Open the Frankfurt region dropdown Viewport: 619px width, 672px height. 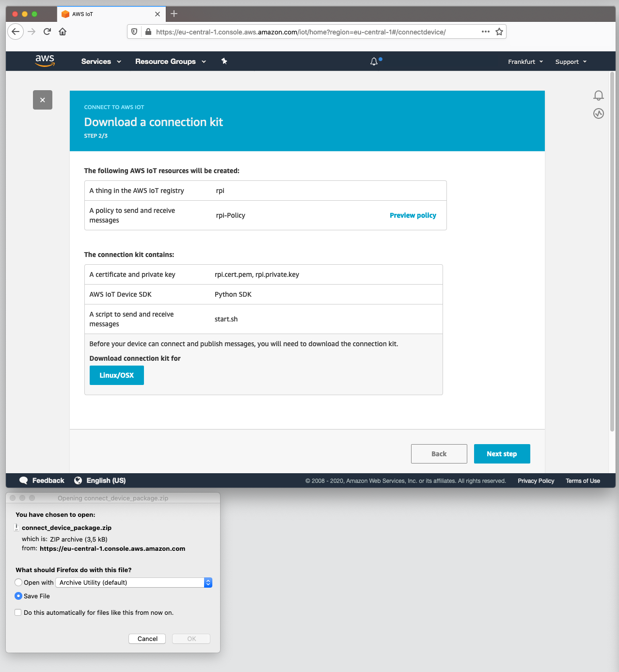(525, 62)
